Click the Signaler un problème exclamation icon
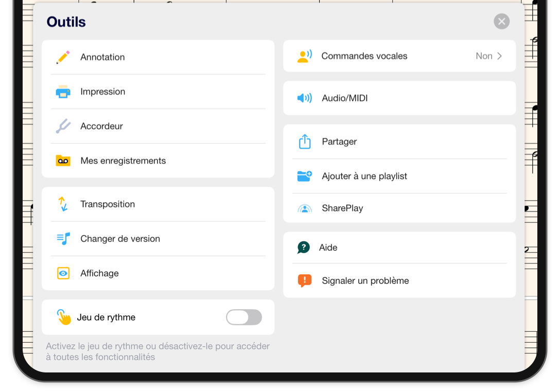 point(305,280)
